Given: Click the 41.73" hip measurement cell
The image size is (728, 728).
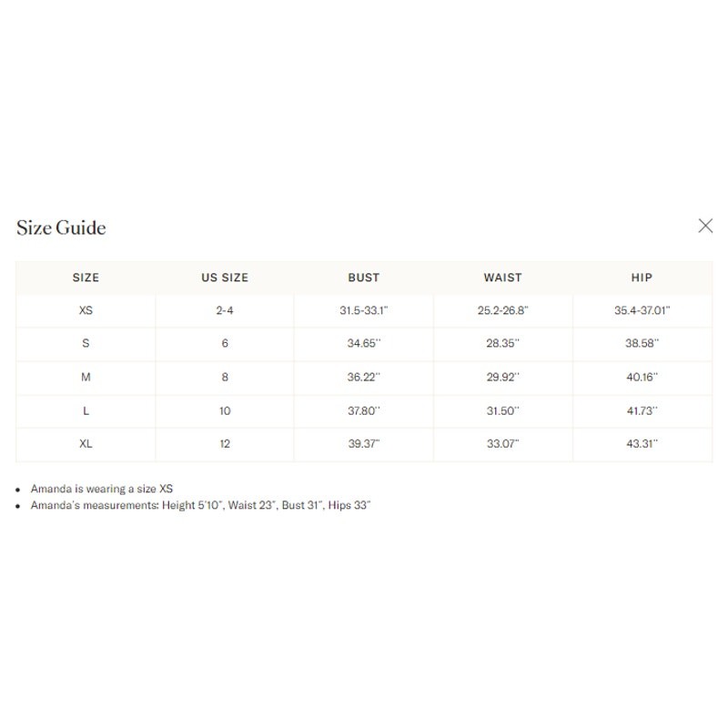Looking at the screenshot, I should (642, 411).
